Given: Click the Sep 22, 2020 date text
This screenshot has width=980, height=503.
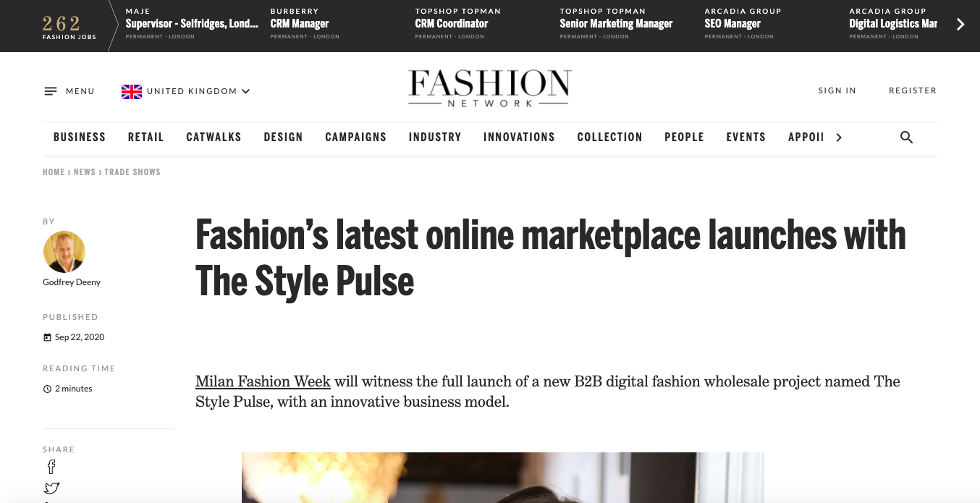Looking at the screenshot, I should (80, 337).
